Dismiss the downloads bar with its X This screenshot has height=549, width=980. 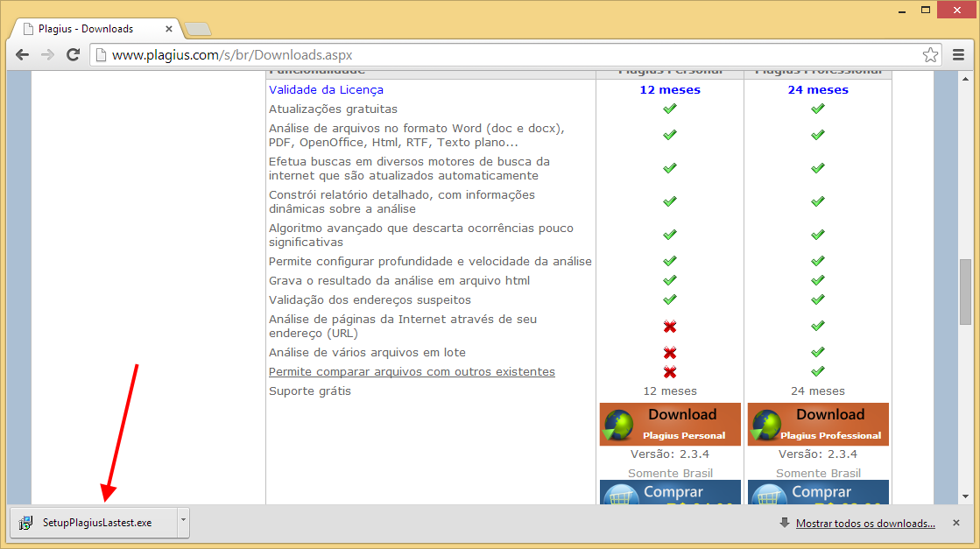(x=955, y=522)
